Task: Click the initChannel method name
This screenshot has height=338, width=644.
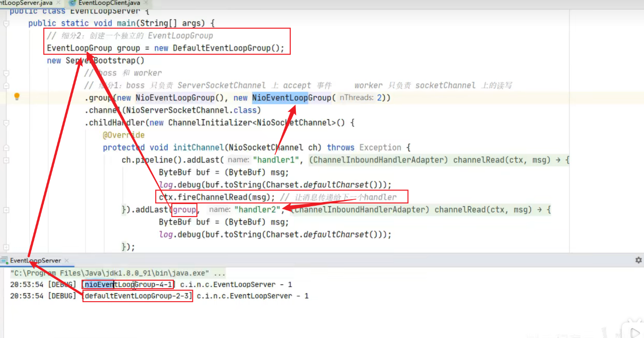Action: coord(199,148)
